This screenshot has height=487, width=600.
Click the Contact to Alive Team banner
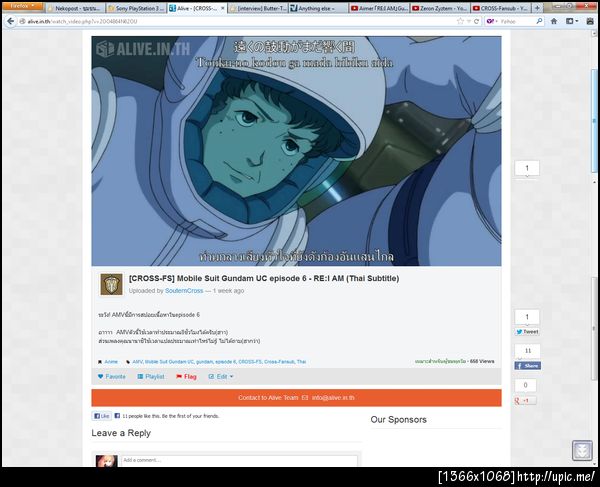296,398
